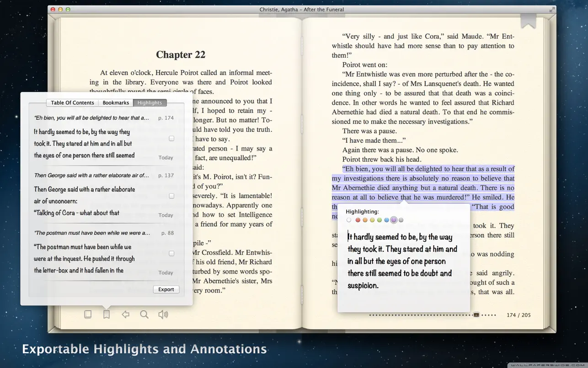
Task: Click the bookmarks icon in bottom toolbar
Action: coord(106,314)
